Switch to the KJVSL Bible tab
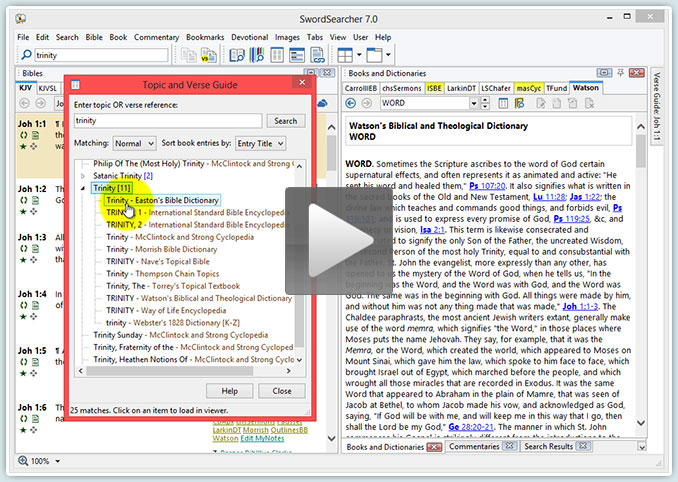Image resolution: width=678 pixels, height=482 pixels. coord(48,88)
